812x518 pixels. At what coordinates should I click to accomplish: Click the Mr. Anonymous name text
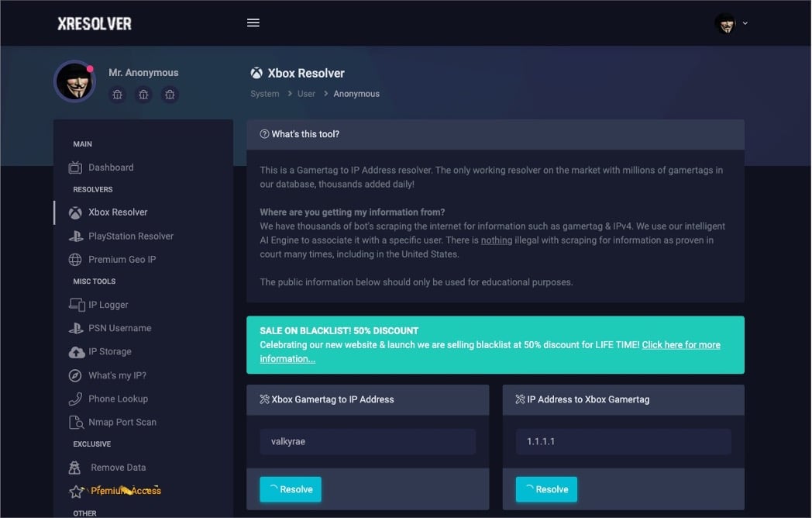[143, 73]
